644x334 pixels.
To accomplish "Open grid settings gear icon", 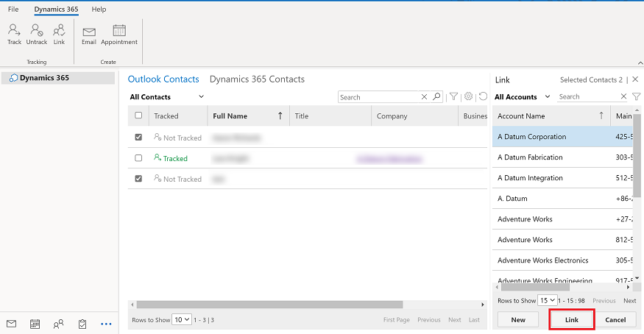I will pyautogui.click(x=468, y=96).
